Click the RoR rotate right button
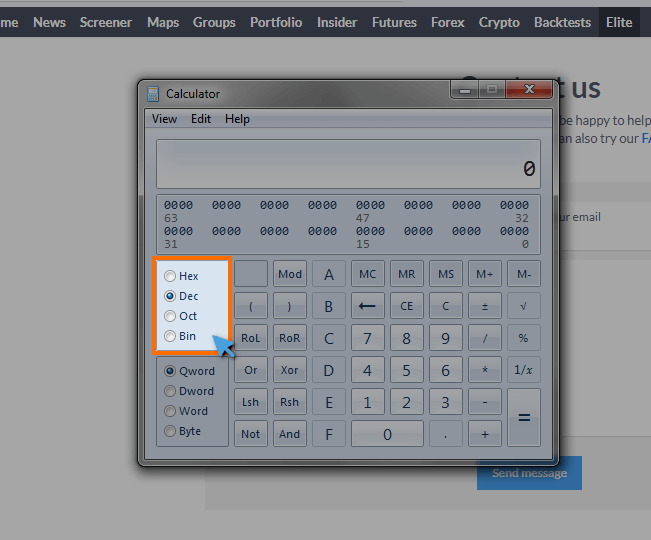 click(290, 338)
